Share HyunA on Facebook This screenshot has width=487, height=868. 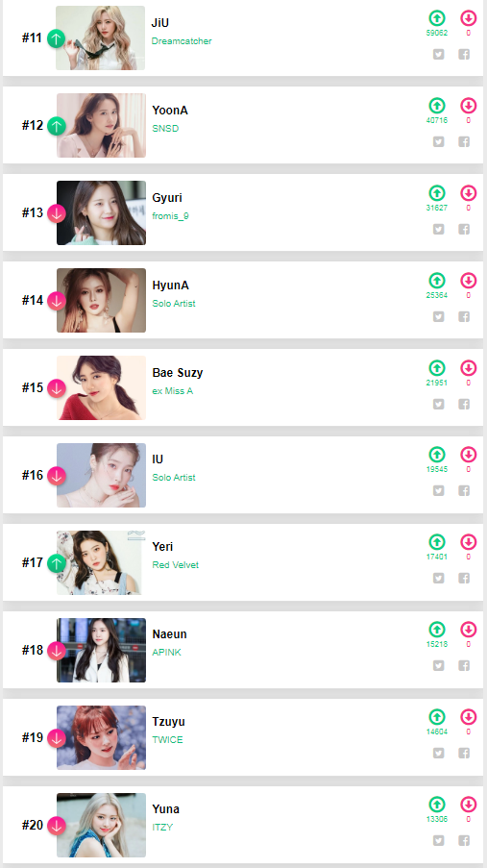pyautogui.click(x=464, y=316)
